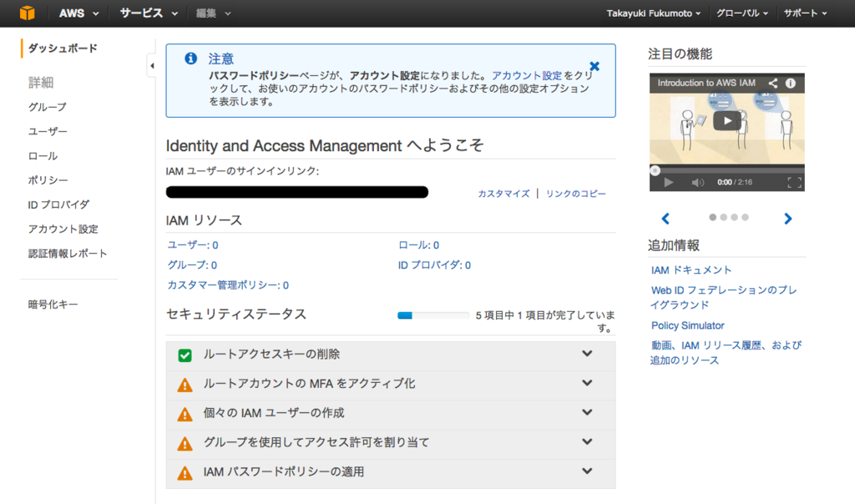Select ダッシュボード in the sidebar
855x504 pixels.
point(63,48)
